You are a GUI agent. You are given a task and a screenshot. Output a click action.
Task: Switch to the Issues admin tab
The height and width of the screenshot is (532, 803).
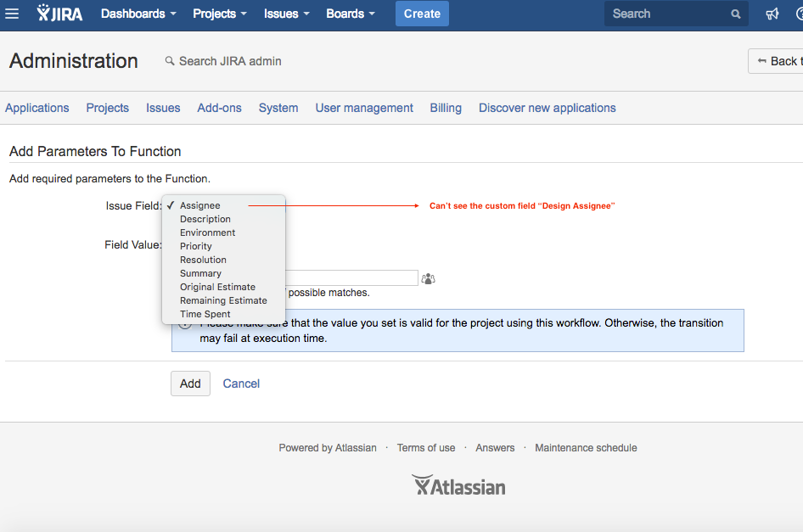coord(163,108)
